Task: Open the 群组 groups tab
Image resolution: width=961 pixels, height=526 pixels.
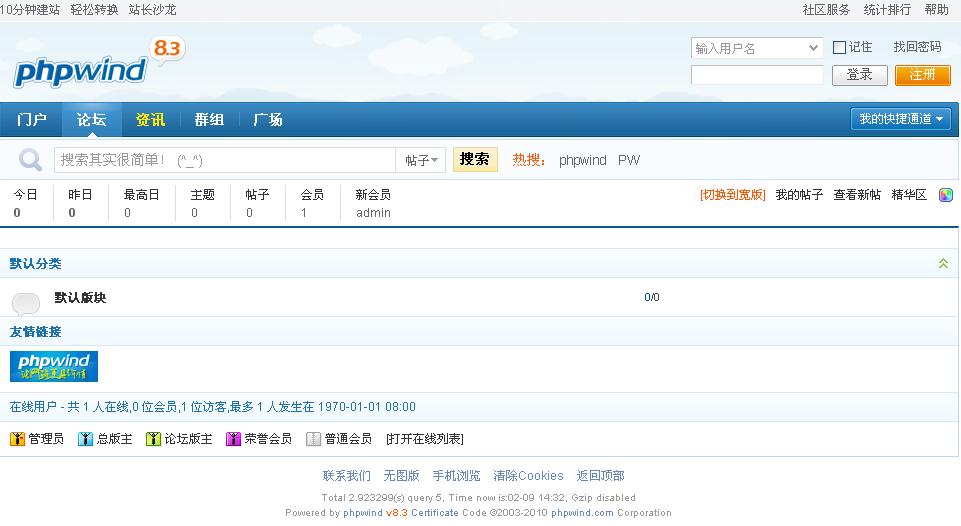Action: pos(209,120)
